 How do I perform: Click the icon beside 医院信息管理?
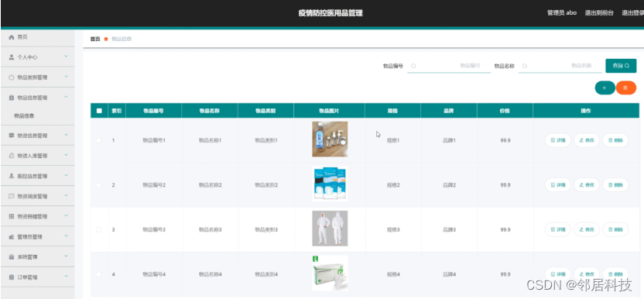[x=12, y=176]
